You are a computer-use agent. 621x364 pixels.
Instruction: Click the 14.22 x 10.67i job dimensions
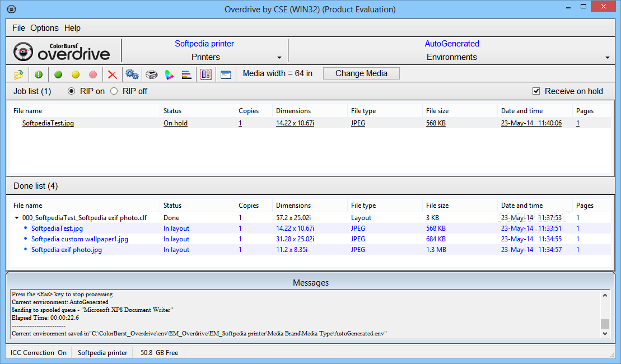coord(295,123)
